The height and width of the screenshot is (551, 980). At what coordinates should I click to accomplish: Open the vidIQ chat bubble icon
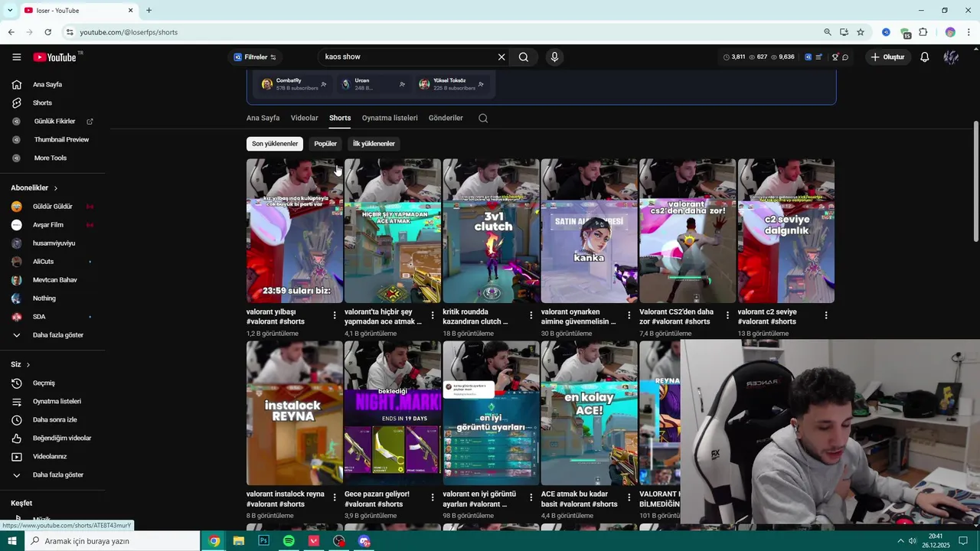click(845, 57)
